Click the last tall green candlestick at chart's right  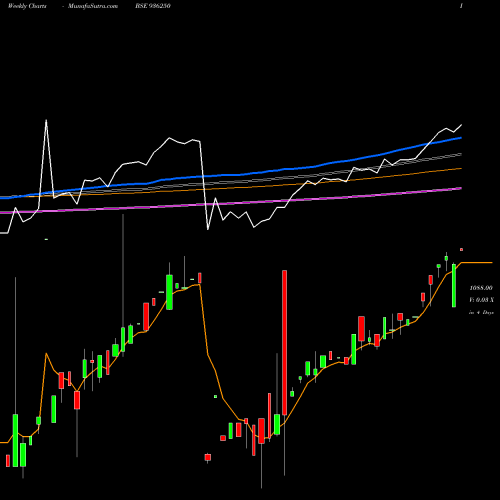point(454,285)
